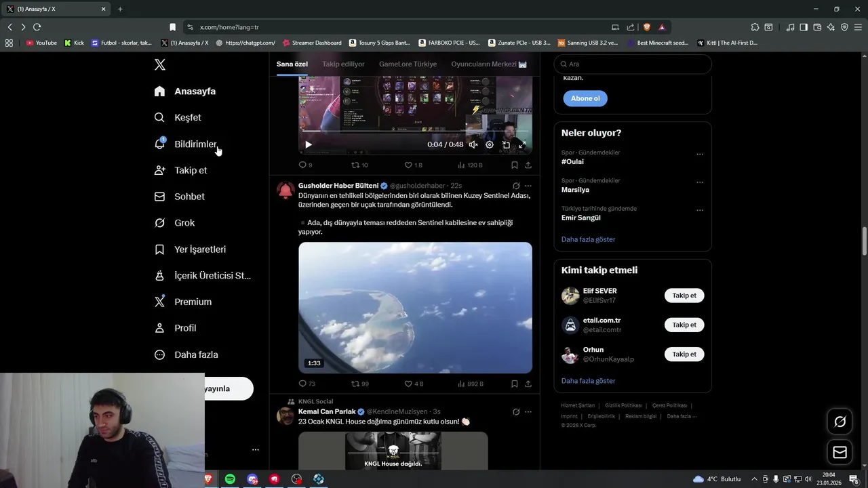Screen dimensions: 868x488
Task: Open more options for #Oulai trend
Action: coord(700,155)
